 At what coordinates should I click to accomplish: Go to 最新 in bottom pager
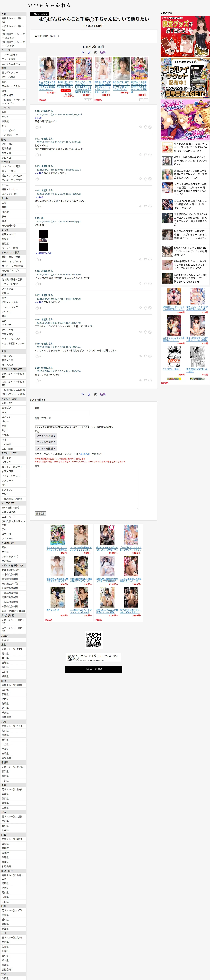click(x=103, y=394)
